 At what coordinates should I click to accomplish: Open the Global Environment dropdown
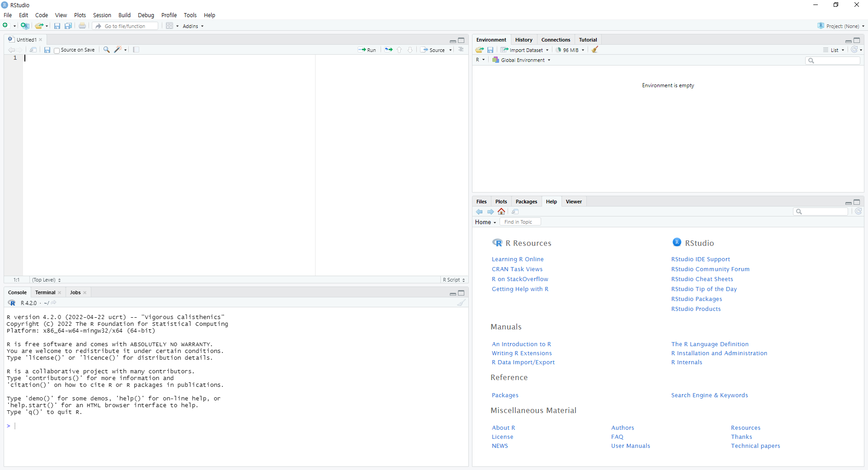[x=521, y=60]
